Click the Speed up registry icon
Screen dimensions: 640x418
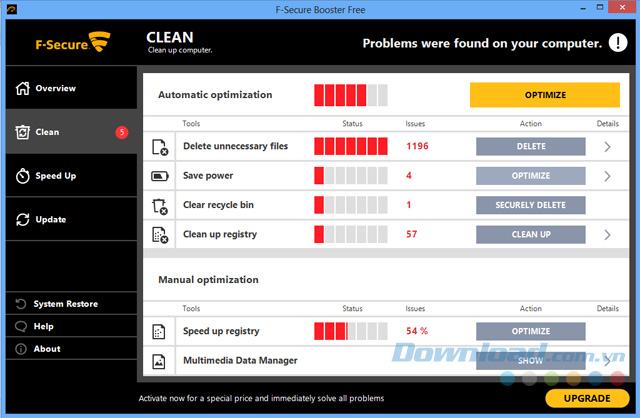[x=158, y=331]
